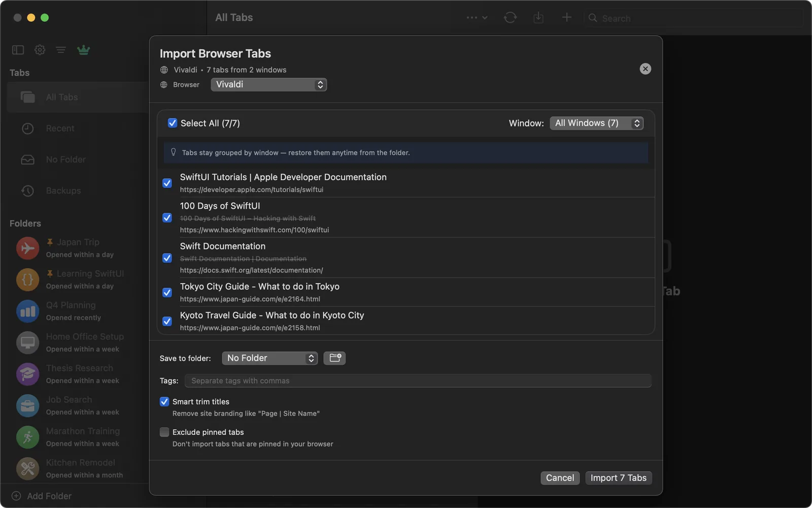Click the sync arrows icon in toolbar
Image resolution: width=812 pixels, height=508 pixels.
510,18
